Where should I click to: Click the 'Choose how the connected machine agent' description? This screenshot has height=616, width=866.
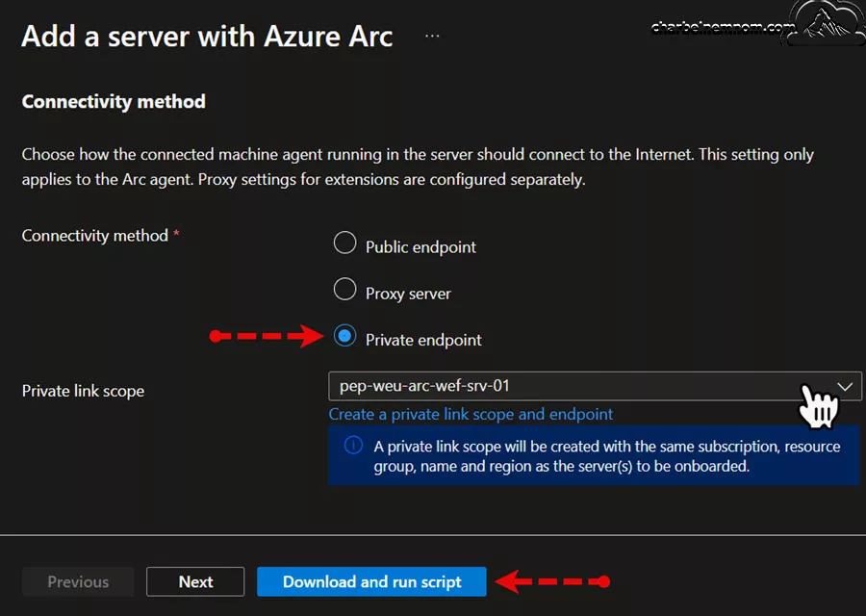coord(418,167)
